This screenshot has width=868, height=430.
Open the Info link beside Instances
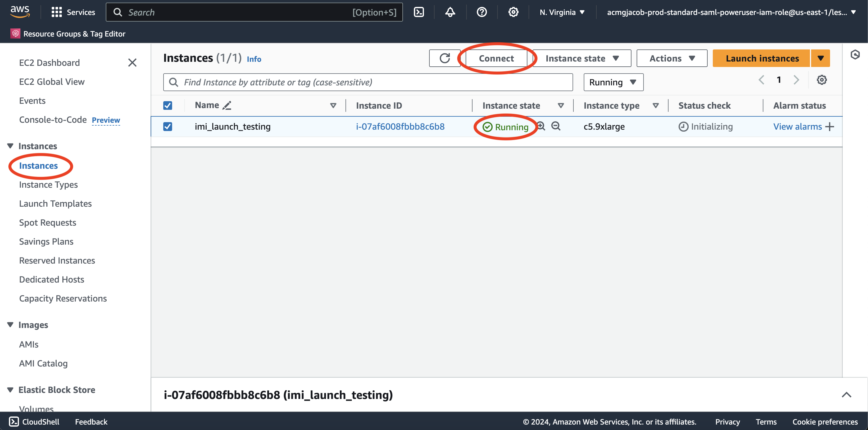pyautogui.click(x=254, y=59)
